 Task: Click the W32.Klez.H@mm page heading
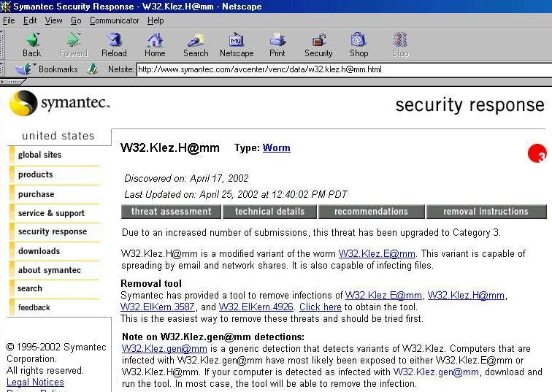pos(170,147)
